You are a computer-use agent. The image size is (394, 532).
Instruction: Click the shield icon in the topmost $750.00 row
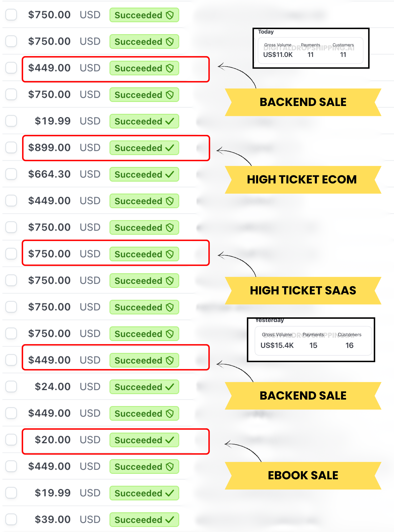point(169,15)
